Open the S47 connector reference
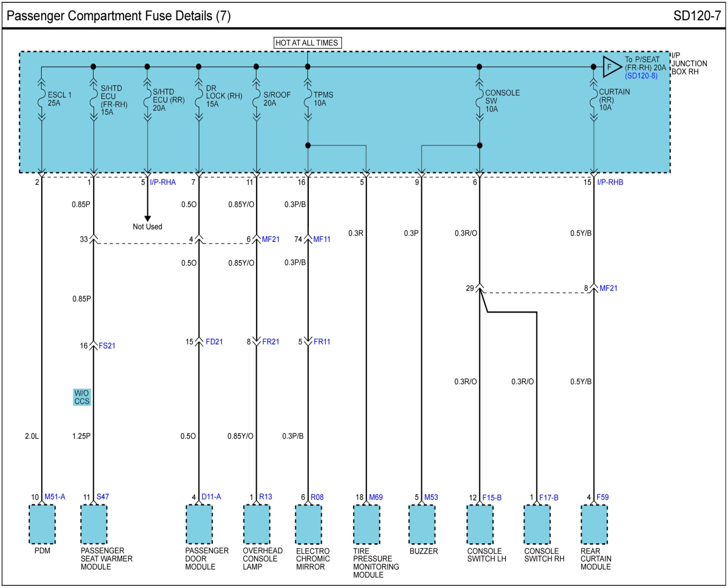The height and width of the screenshot is (588, 728). (x=102, y=496)
